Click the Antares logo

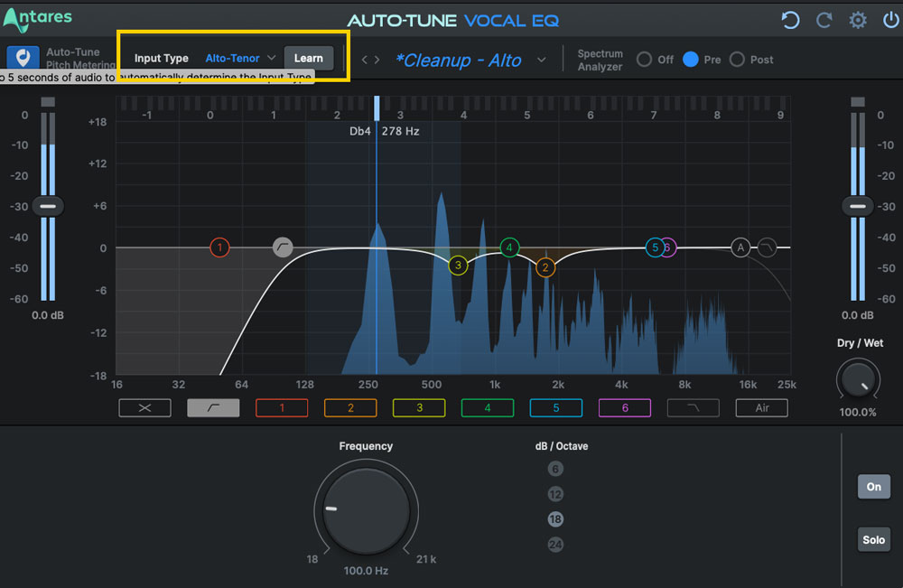point(38,19)
